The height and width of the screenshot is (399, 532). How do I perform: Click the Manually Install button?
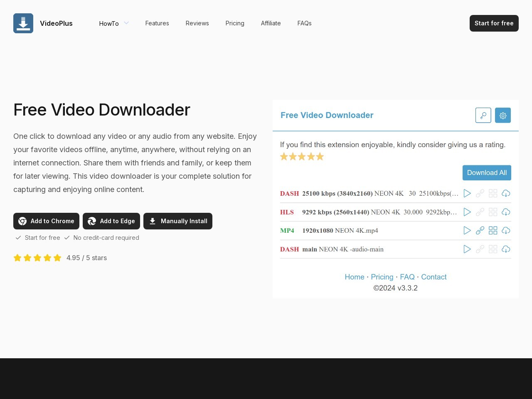coord(178,221)
